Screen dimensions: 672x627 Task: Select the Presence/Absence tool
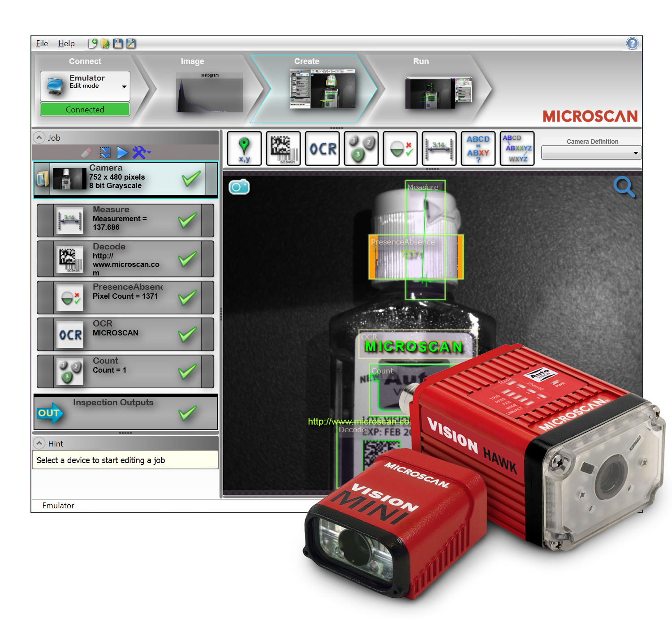tap(400, 148)
